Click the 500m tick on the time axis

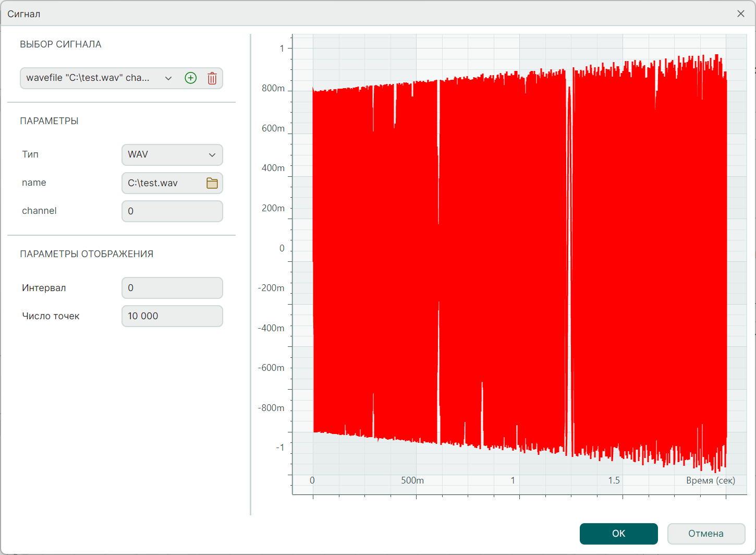point(412,480)
